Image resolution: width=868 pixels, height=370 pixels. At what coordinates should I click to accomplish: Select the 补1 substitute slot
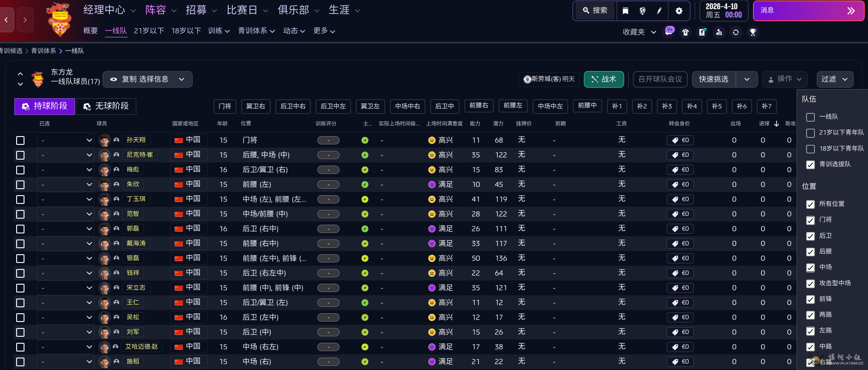617,106
